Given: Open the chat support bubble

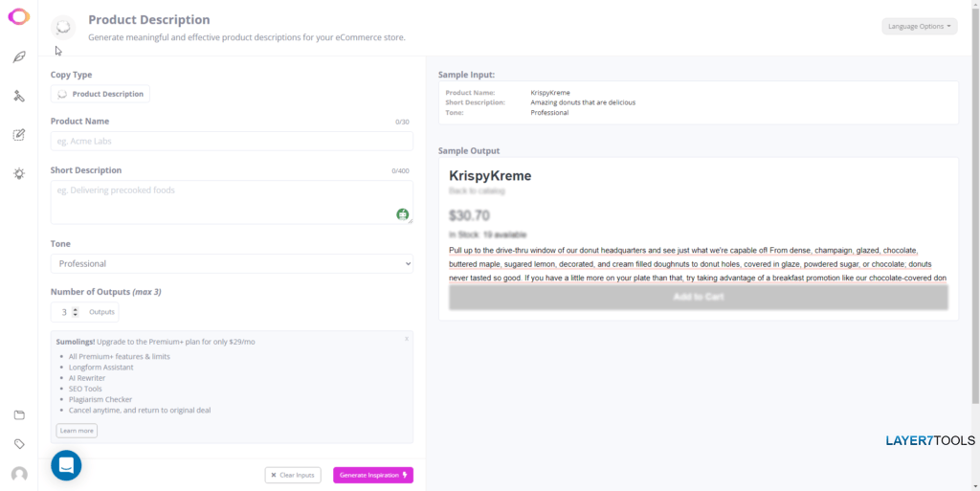Looking at the screenshot, I should coord(66,465).
